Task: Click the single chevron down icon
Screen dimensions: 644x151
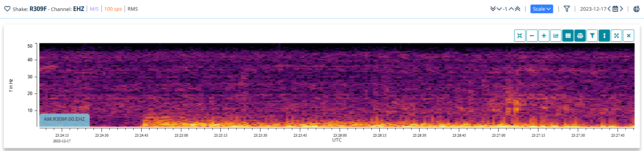Action: (499, 9)
